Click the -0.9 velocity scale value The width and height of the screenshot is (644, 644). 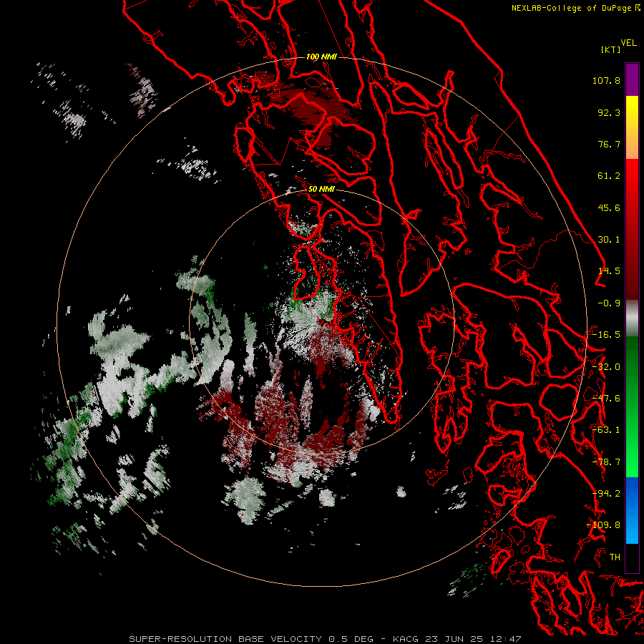[x=609, y=303]
